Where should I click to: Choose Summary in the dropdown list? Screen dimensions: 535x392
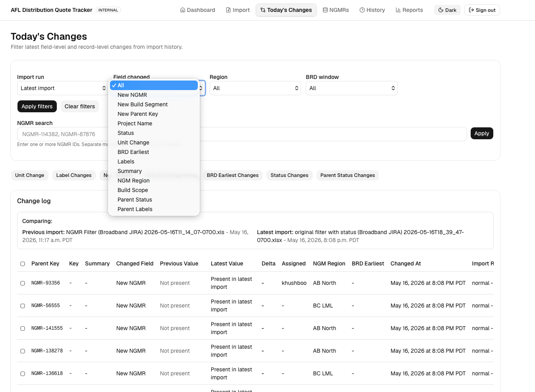pos(154,171)
